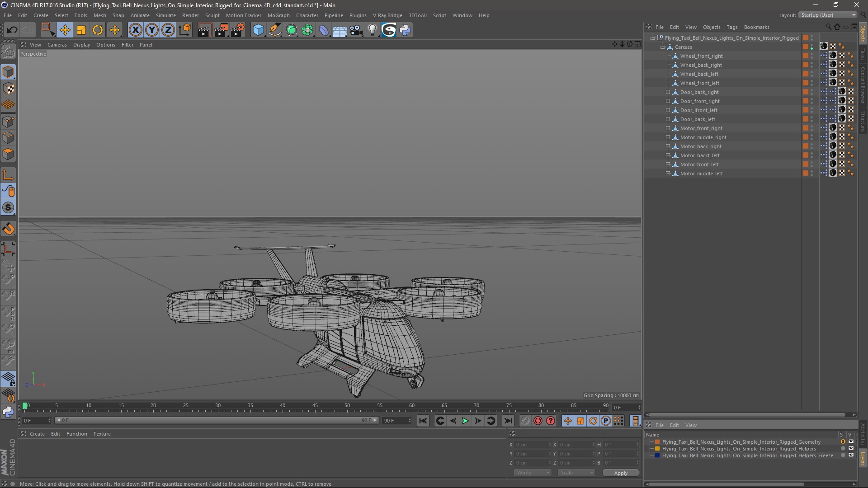Expand Motor_middle_left tree node
Screen dimensions: 868x488
coord(668,174)
